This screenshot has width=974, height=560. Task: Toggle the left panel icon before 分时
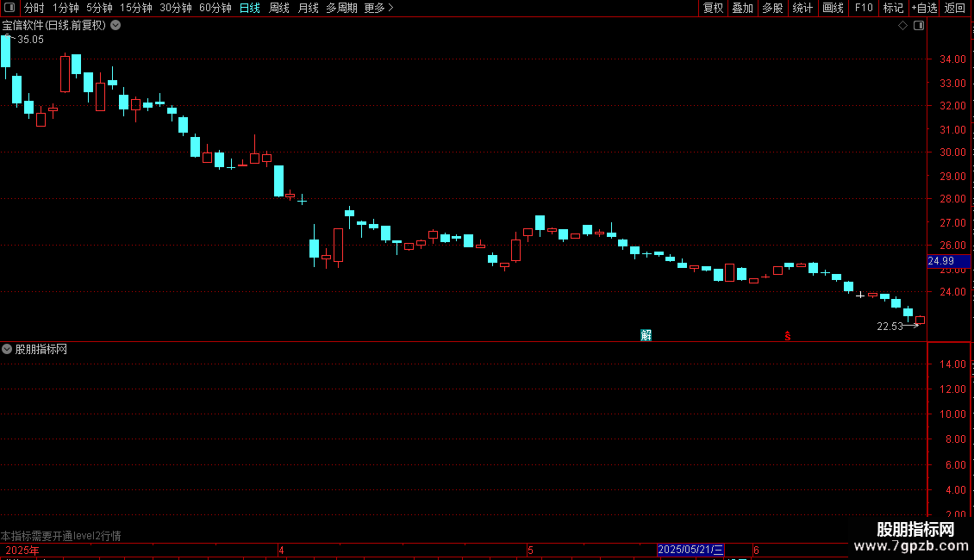coord(9,8)
